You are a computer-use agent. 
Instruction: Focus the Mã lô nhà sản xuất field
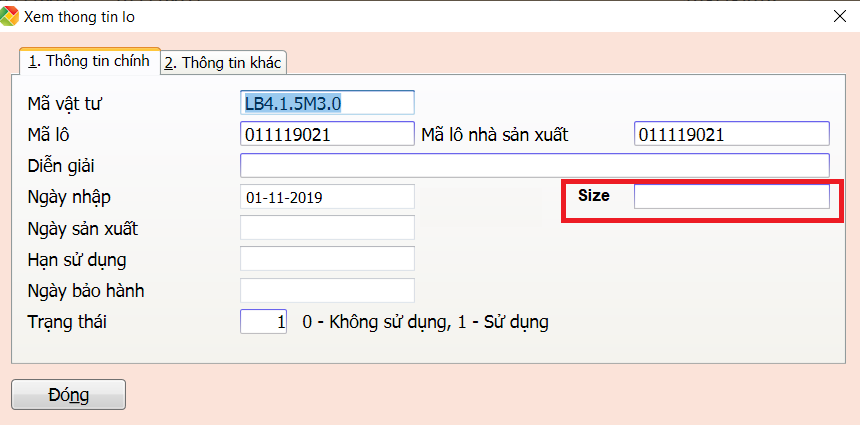click(731, 134)
